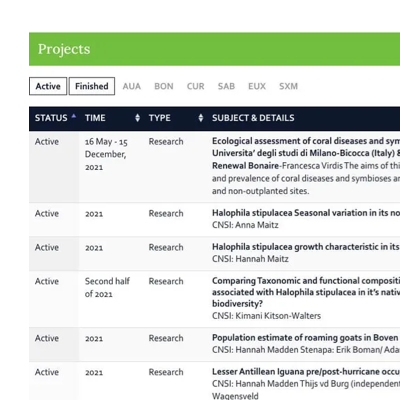
Task: Filter projects by BON island
Action: 164,86
